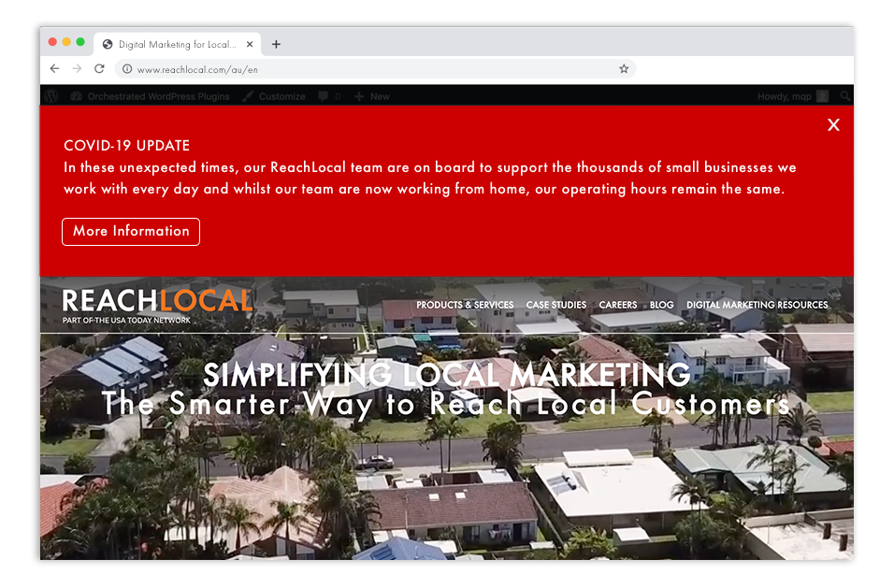Click the site info icon in the address bar
Viewport: 894px width, 588px height.
click(127, 69)
